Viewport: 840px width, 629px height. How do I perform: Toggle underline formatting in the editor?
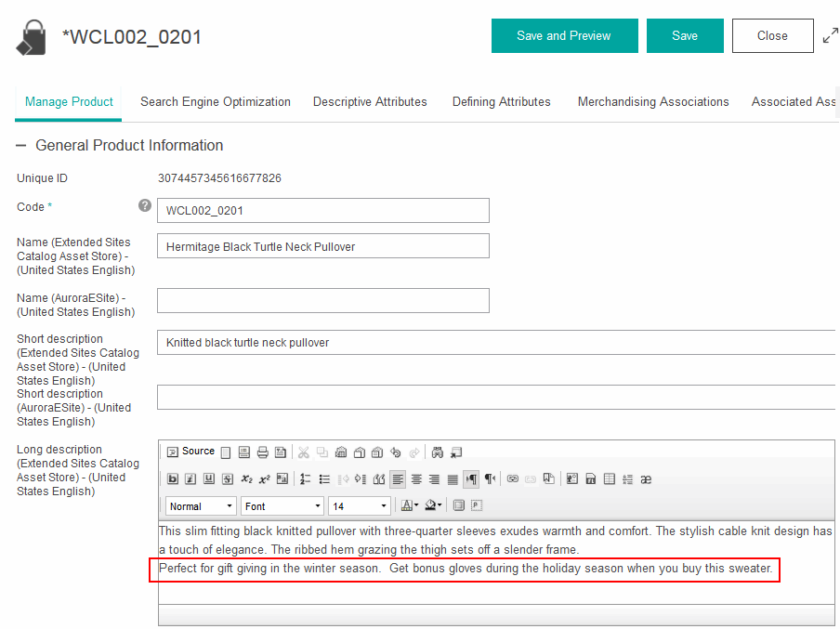pyautogui.click(x=209, y=479)
